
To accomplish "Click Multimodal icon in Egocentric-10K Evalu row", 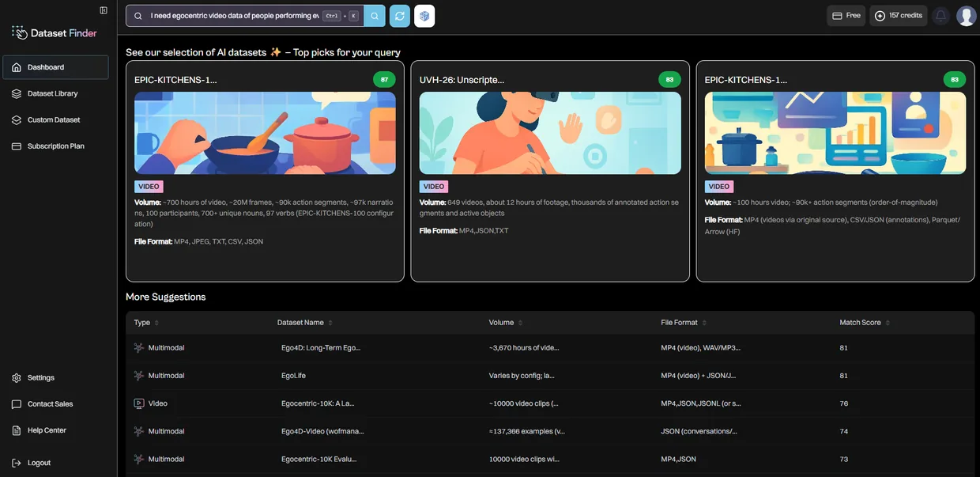I will [x=139, y=459].
